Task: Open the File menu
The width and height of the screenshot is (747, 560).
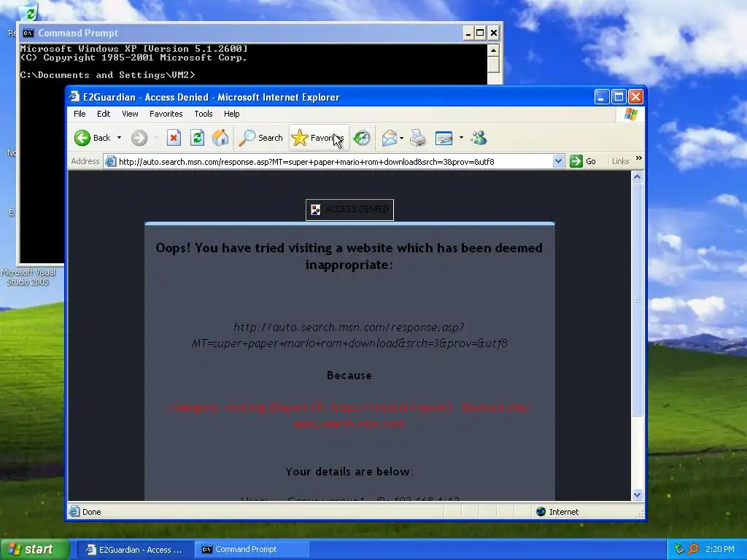Action: (80, 114)
